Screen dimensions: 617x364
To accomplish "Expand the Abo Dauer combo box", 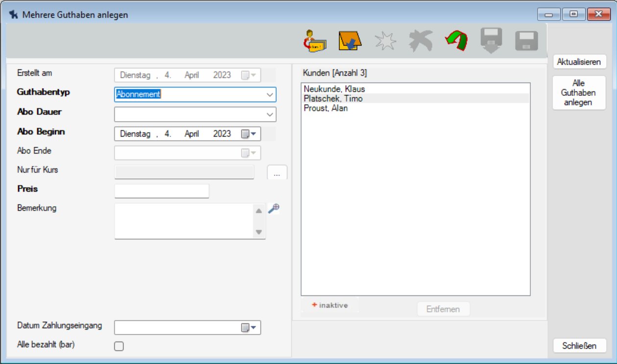I will click(269, 114).
